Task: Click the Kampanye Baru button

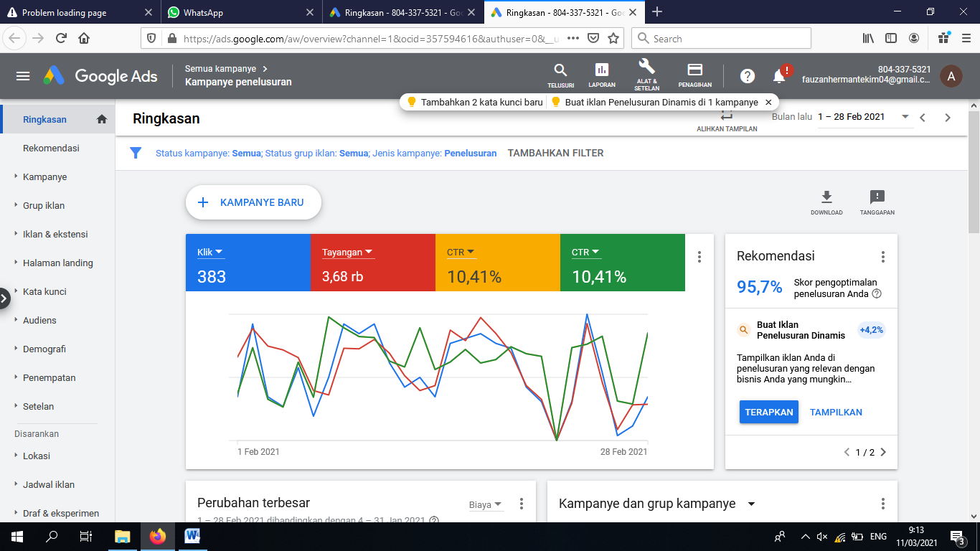Action: click(x=253, y=202)
